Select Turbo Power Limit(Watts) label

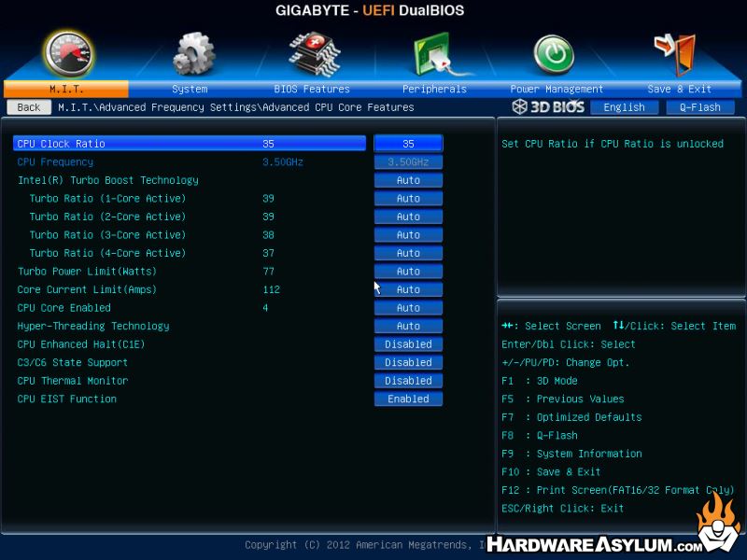point(87,271)
